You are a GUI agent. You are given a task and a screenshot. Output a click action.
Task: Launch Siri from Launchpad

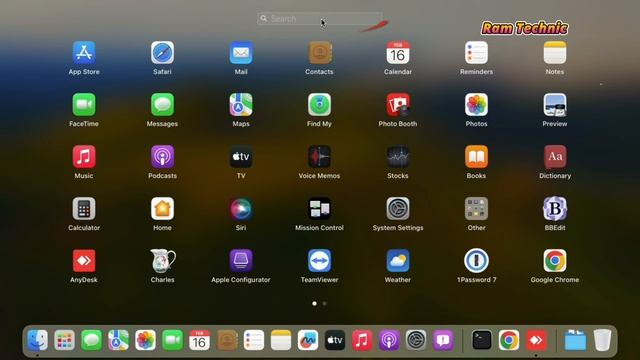(x=241, y=209)
